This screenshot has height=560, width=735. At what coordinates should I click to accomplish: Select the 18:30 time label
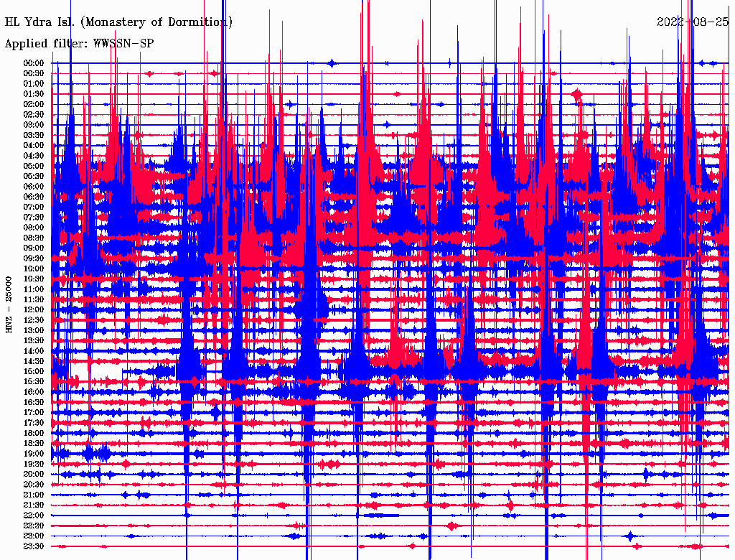(34, 444)
